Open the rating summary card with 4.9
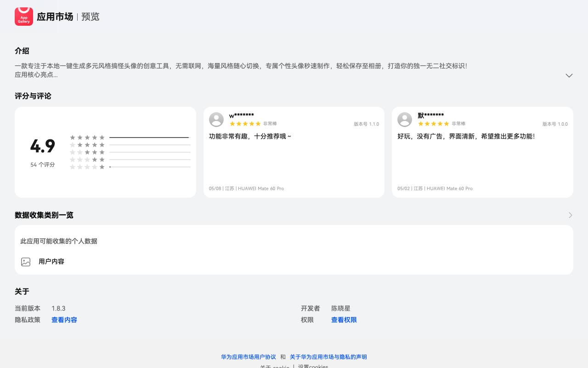 click(x=105, y=152)
